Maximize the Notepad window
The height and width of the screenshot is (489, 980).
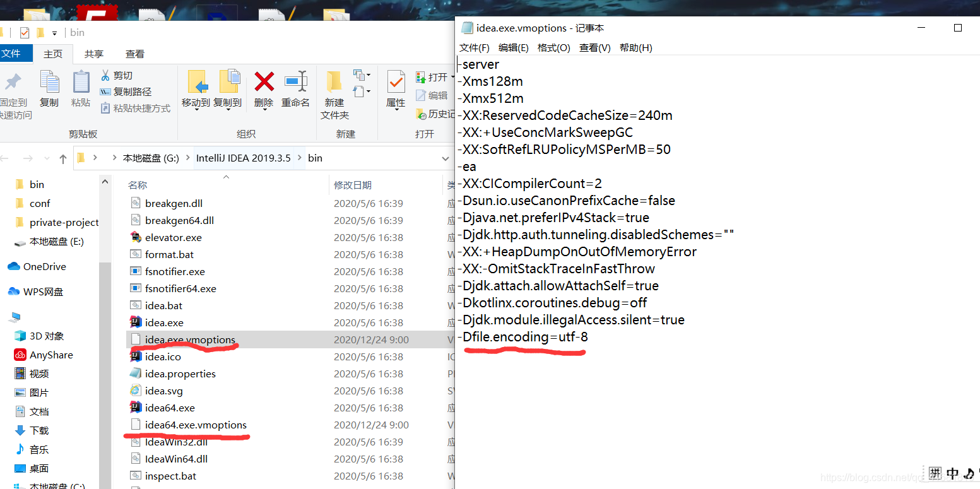click(957, 28)
